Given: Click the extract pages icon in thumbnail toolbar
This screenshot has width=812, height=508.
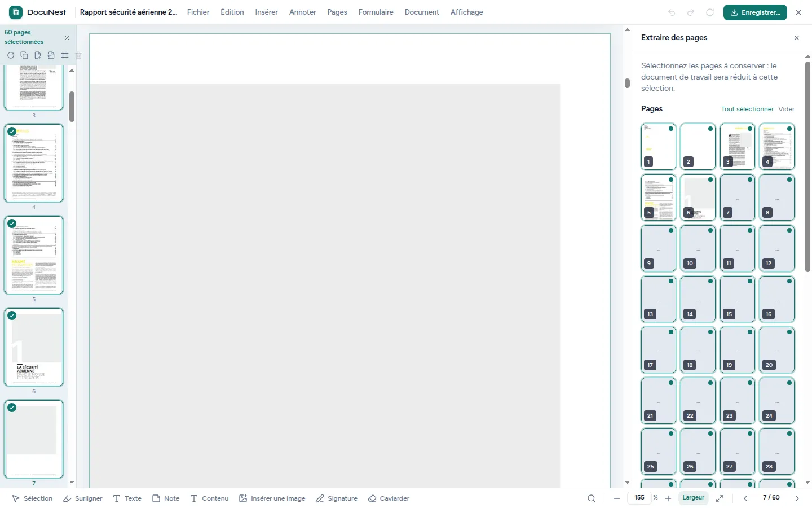Looking at the screenshot, I should (x=51, y=55).
